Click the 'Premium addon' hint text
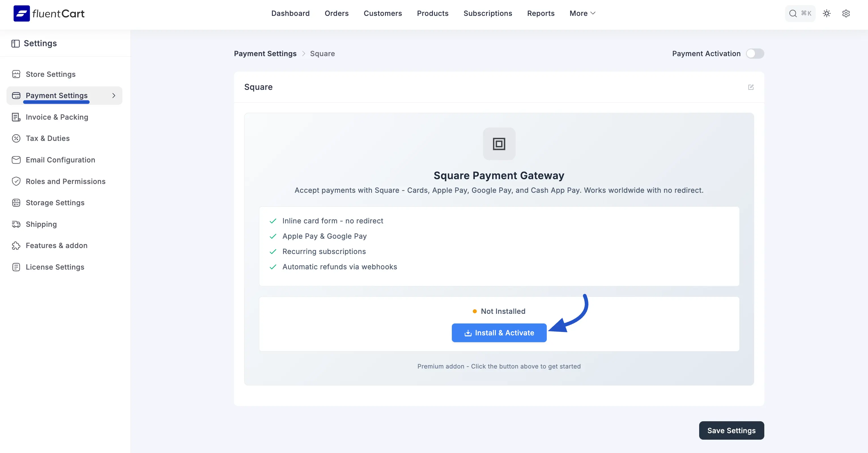Screen dimensions: 868x453 (499, 366)
